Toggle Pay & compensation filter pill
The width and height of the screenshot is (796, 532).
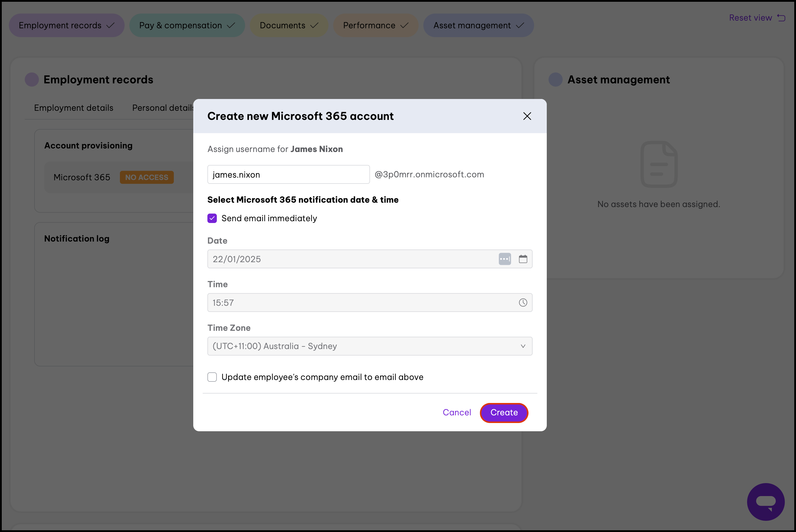pyautogui.click(x=187, y=25)
